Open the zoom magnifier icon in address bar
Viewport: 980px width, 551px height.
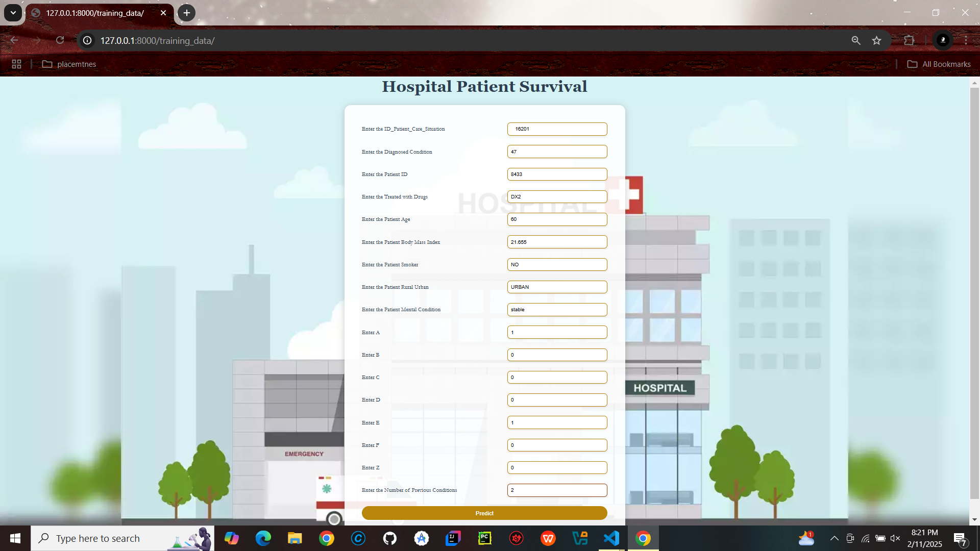pos(856,40)
